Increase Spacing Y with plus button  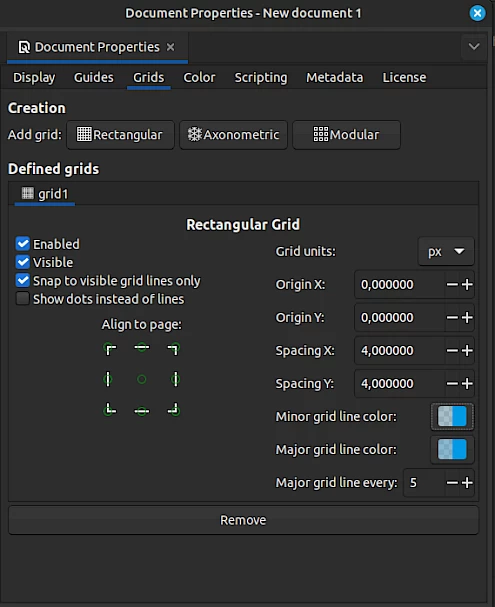(467, 384)
